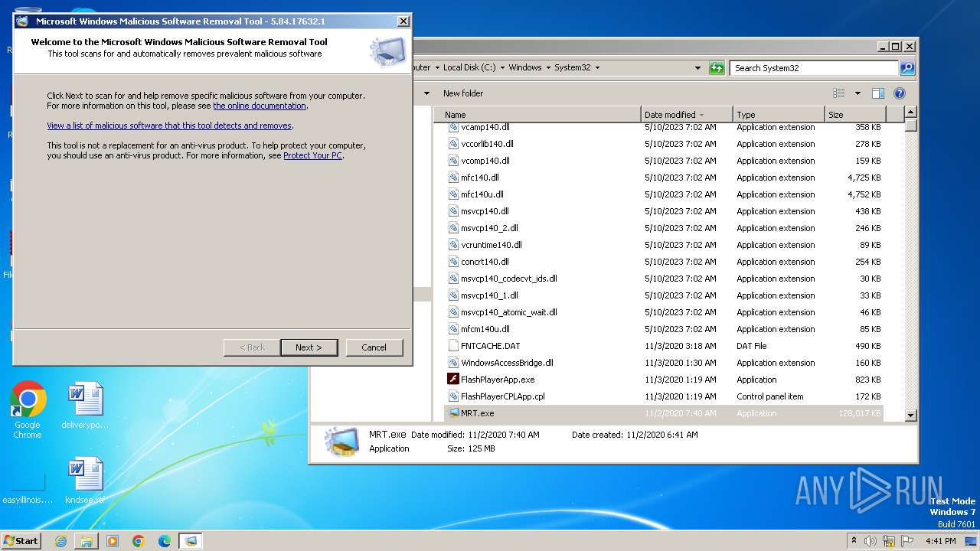This screenshot has height=551, width=980.
Task: Open Windows Media Player from taskbar
Action: [x=113, y=541]
